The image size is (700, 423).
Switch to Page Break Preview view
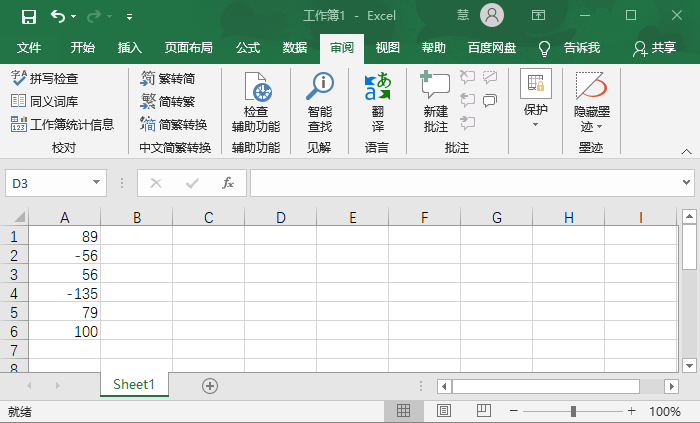(x=482, y=411)
